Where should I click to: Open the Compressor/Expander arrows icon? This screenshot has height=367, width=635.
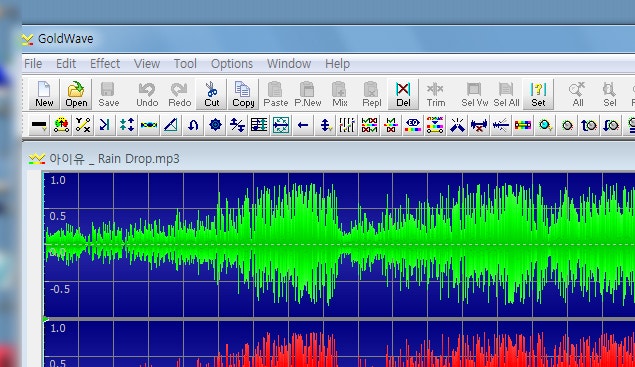point(127,125)
